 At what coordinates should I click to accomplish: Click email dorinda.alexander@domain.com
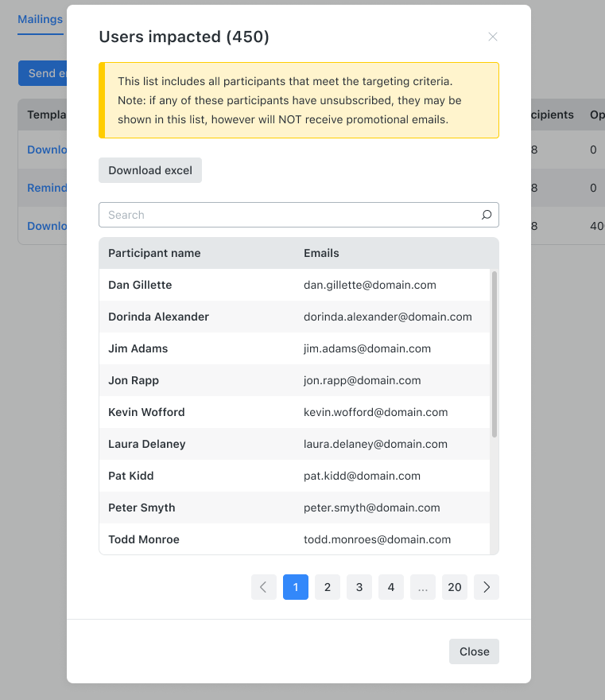point(388,317)
